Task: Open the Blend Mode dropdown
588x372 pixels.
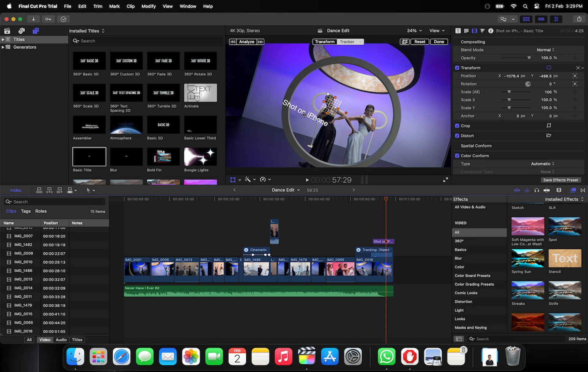Action: pyautogui.click(x=545, y=50)
